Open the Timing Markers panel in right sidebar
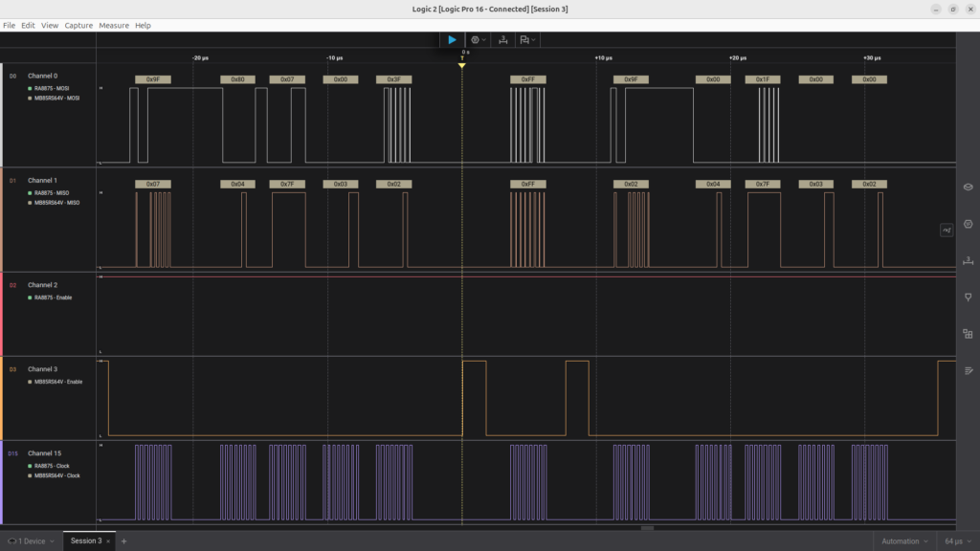The width and height of the screenshot is (980, 551). [969, 260]
